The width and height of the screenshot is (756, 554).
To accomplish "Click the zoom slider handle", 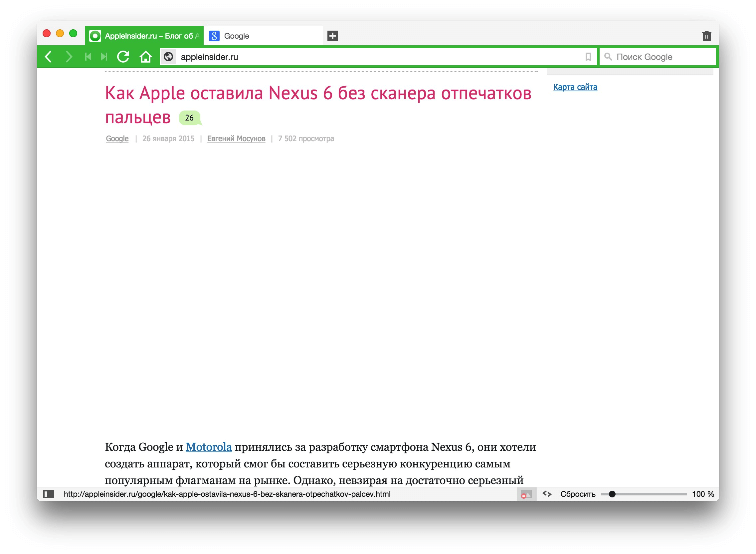I will pos(612,494).
